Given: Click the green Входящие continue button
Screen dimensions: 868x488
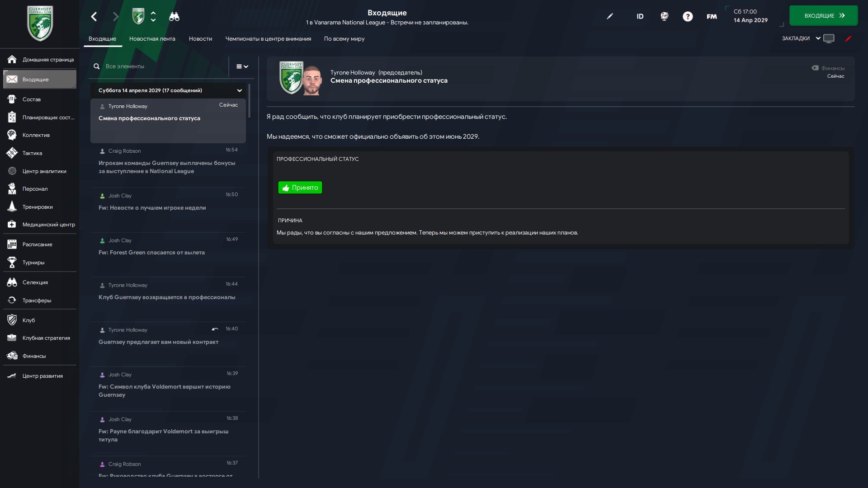Looking at the screenshot, I should 823,16.
